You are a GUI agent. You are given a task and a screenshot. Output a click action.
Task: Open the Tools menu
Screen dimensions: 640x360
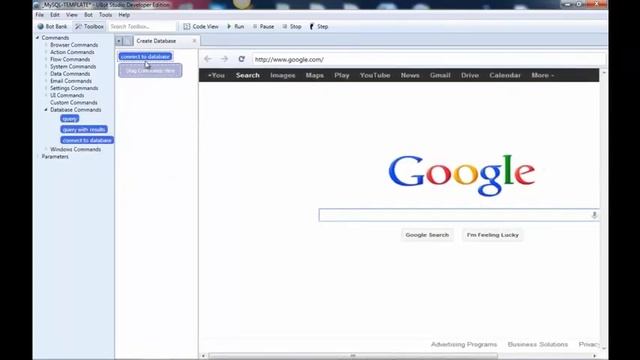[x=105, y=15]
